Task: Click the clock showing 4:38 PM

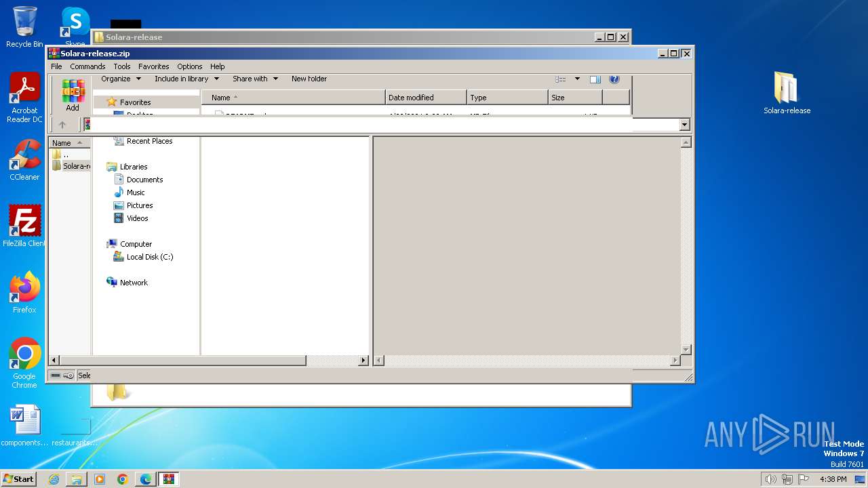Action: click(x=833, y=479)
